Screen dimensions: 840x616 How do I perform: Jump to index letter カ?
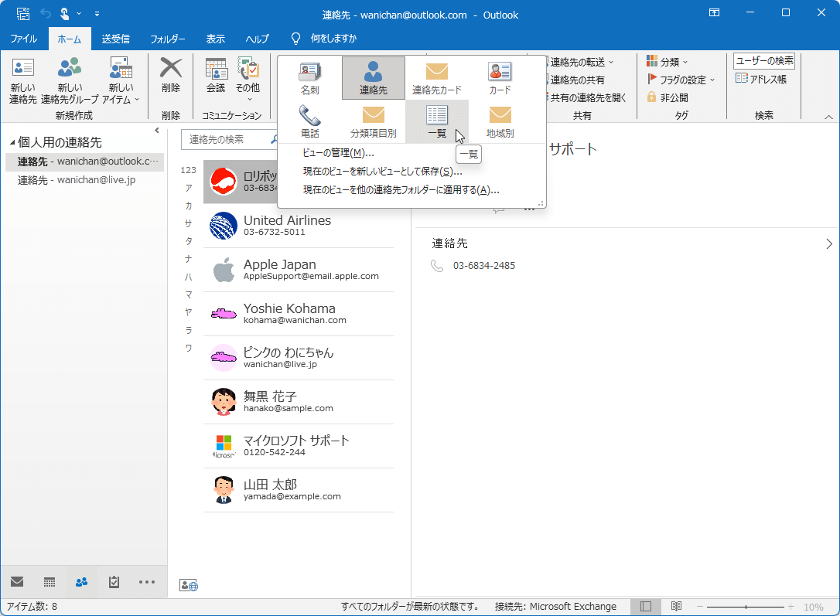[x=188, y=206]
